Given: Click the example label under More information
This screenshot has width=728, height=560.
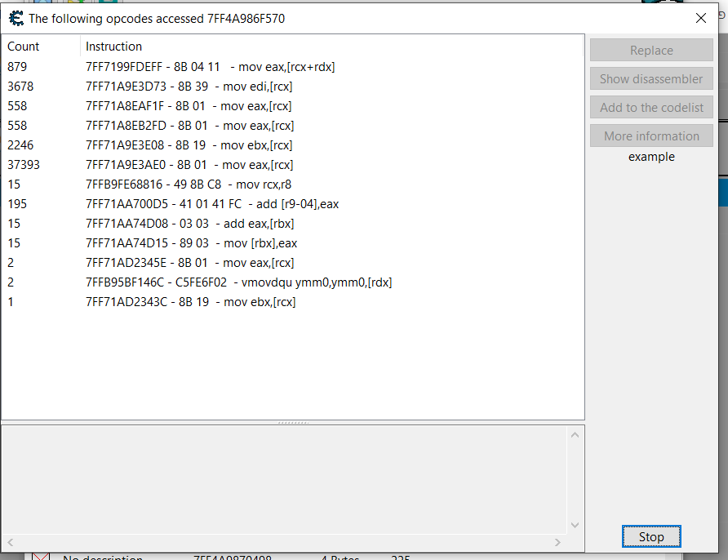Looking at the screenshot, I should click(x=650, y=157).
